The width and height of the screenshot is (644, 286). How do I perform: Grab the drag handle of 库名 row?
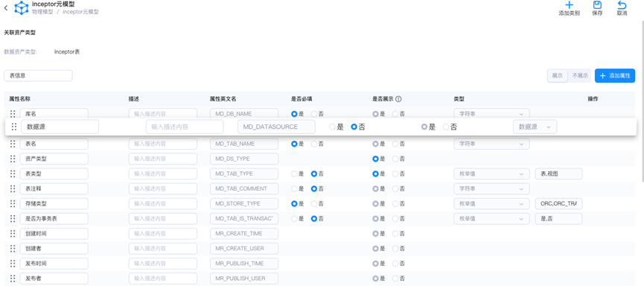pos(13,114)
